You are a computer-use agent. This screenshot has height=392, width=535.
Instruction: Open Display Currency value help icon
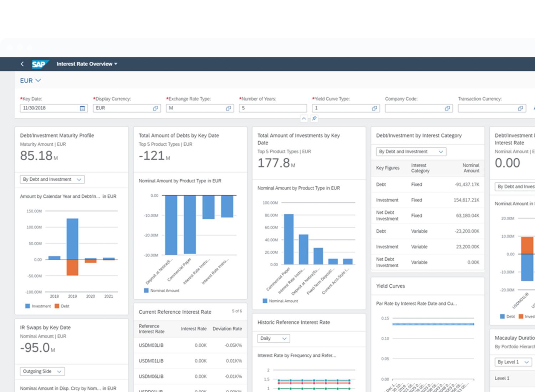pos(156,108)
